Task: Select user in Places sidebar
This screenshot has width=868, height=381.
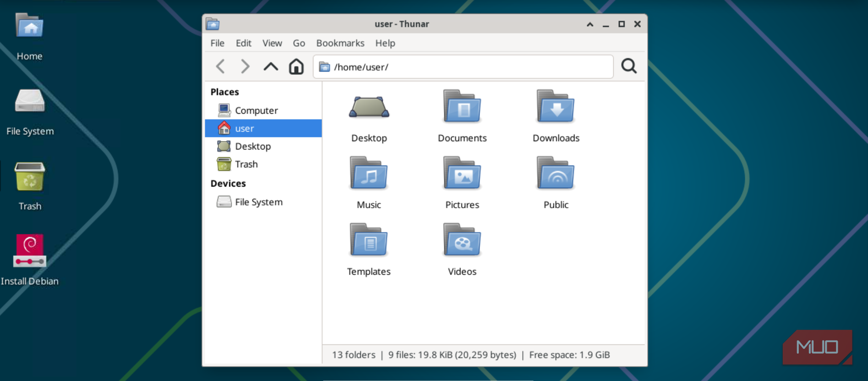Action: click(x=263, y=128)
